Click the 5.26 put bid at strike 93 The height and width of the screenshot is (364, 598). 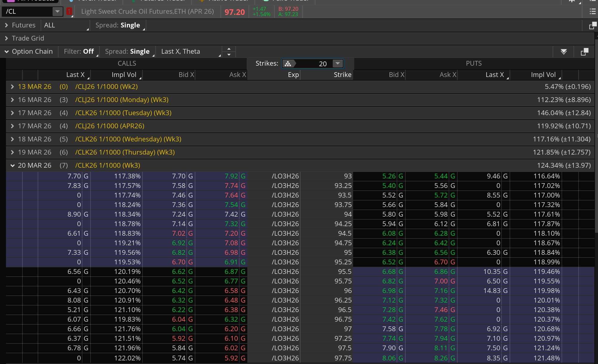[x=389, y=176]
